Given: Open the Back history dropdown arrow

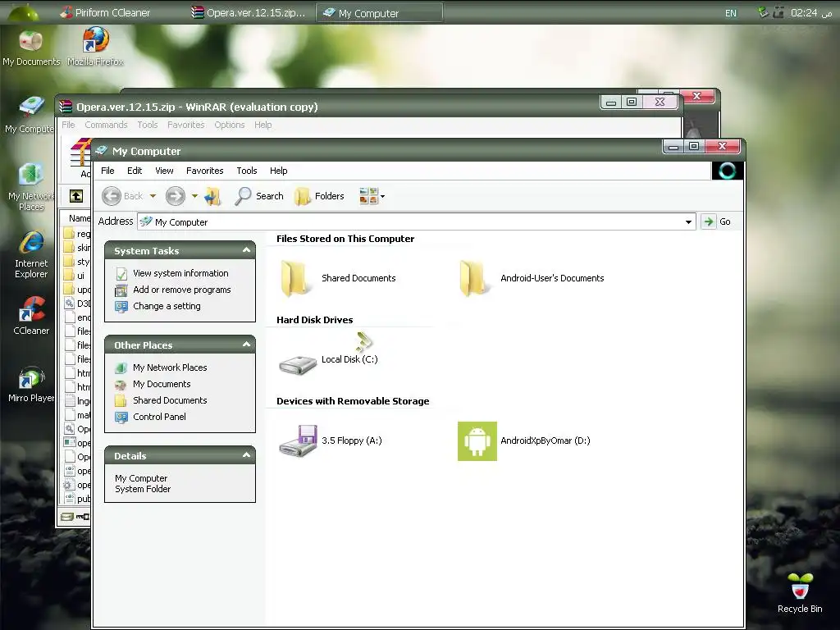Looking at the screenshot, I should tap(153, 196).
